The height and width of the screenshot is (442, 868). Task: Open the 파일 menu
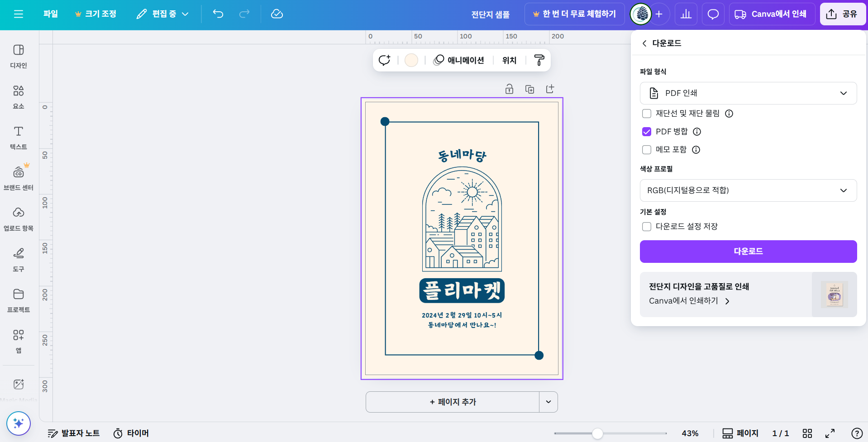point(51,14)
